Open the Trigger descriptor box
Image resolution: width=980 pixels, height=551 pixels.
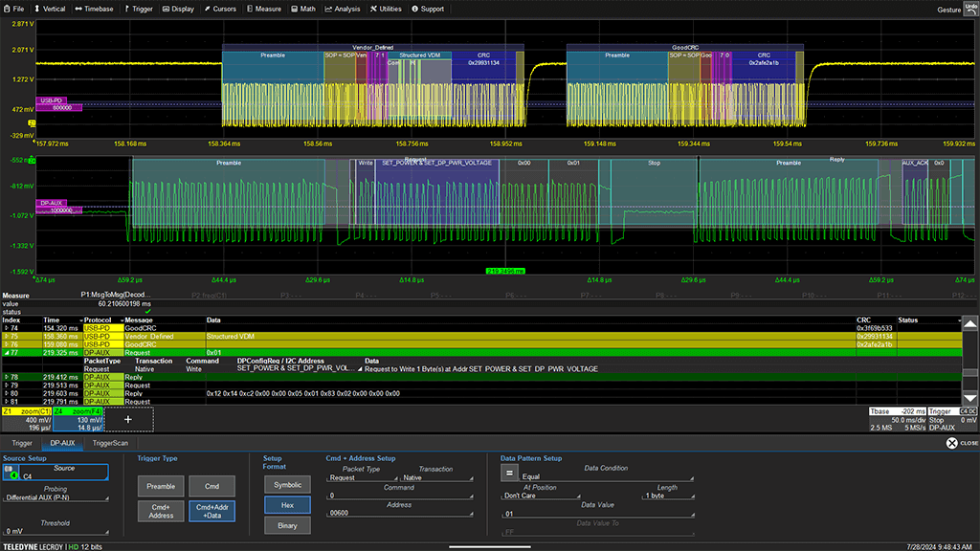tap(951, 419)
